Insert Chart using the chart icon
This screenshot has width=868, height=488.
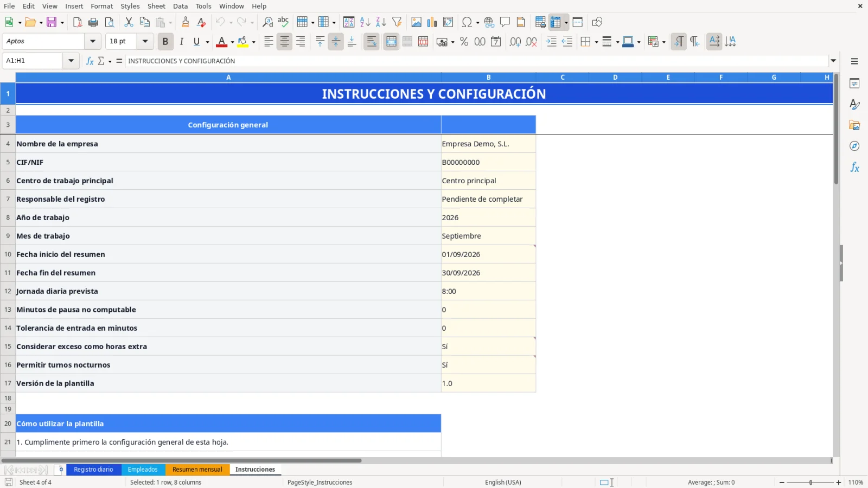[x=432, y=22]
